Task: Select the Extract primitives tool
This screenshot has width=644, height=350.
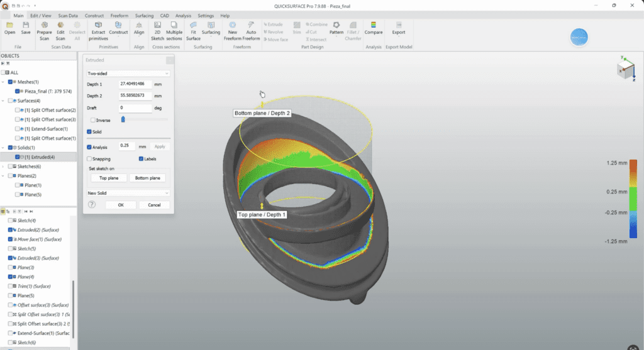Action: 98,25
